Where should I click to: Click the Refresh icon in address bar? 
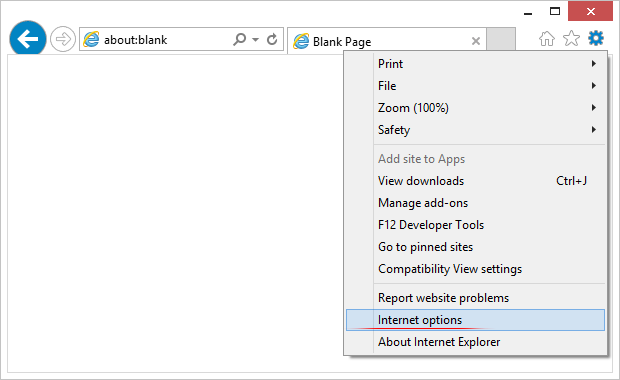pos(272,39)
